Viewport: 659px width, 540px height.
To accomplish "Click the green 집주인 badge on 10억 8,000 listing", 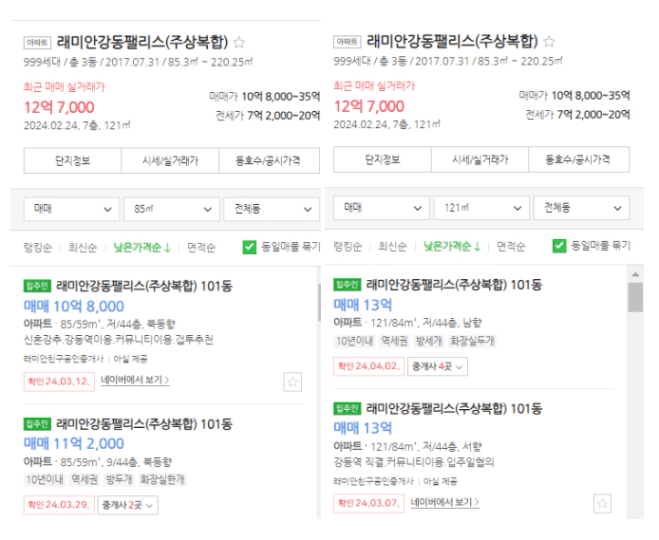I will 37,286.
